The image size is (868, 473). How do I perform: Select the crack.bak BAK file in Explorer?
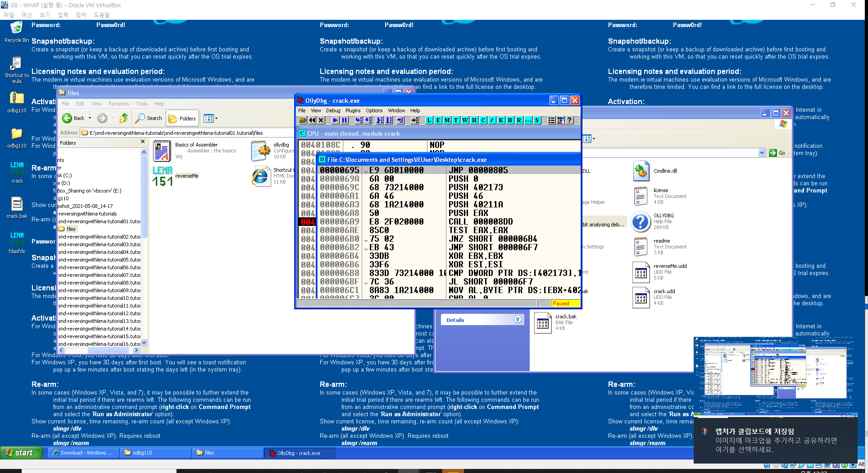click(555, 322)
